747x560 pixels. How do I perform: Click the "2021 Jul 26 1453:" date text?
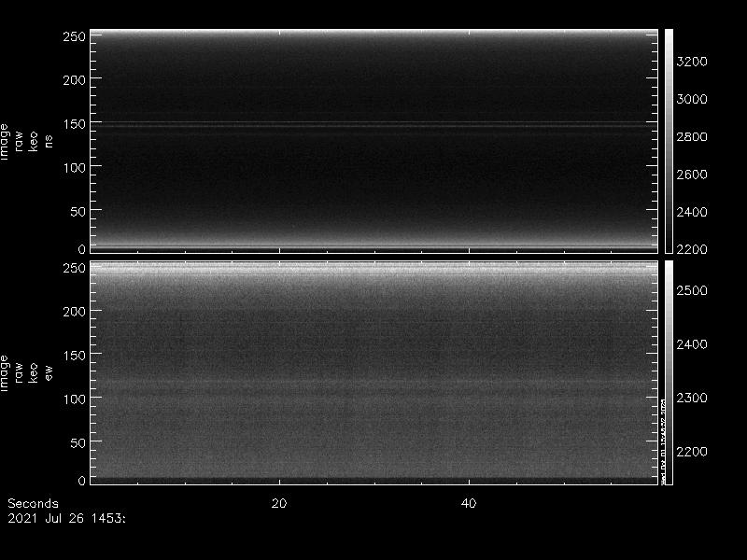66,516
